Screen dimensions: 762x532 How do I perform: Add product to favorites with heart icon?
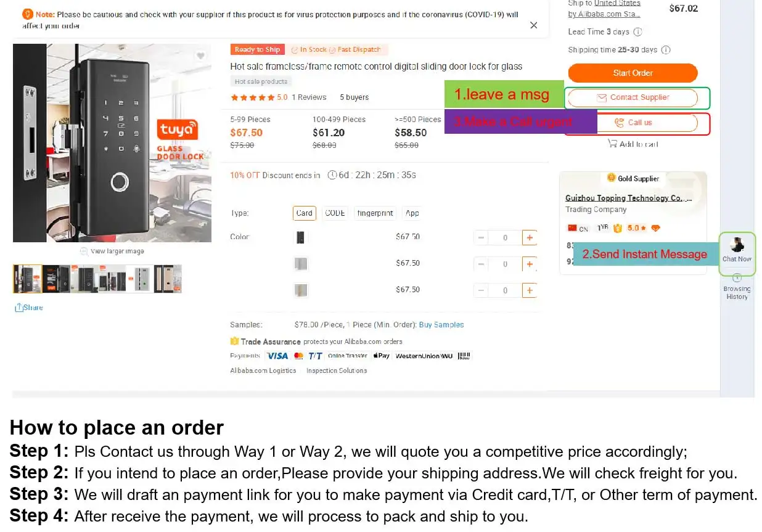click(x=200, y=56)
